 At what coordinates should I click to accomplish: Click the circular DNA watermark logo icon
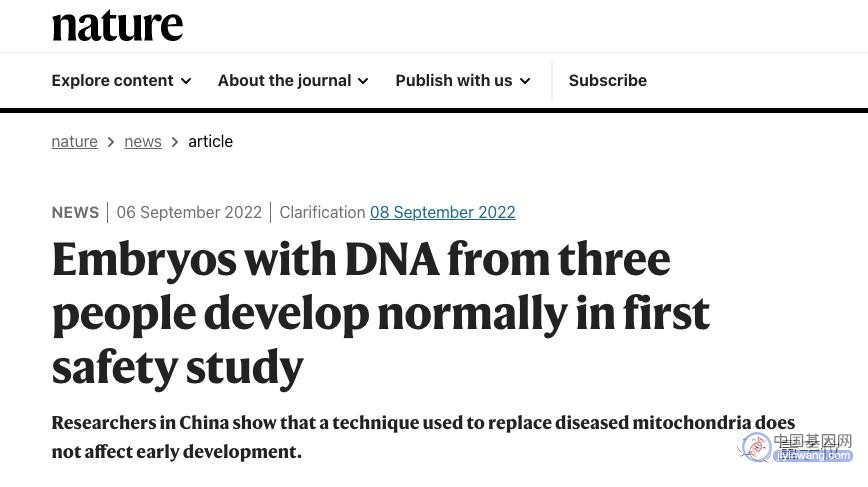tap(756, 447)
